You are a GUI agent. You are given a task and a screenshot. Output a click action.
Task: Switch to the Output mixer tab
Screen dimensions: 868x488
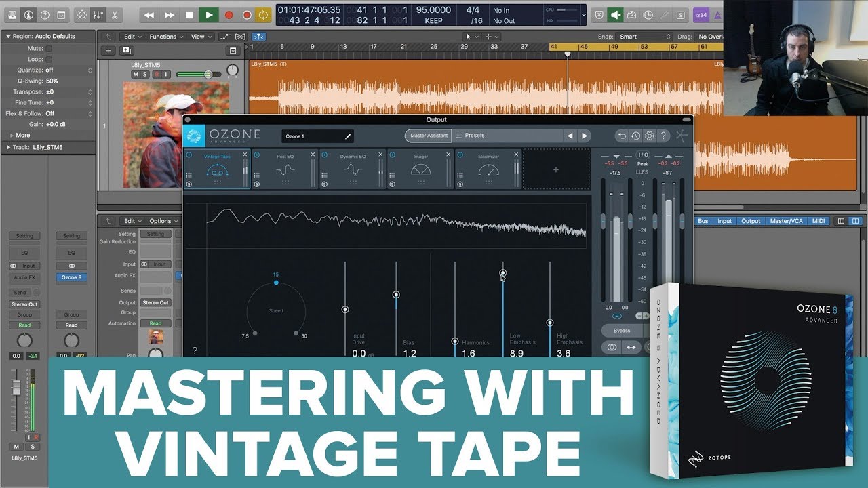coord(751,221)
